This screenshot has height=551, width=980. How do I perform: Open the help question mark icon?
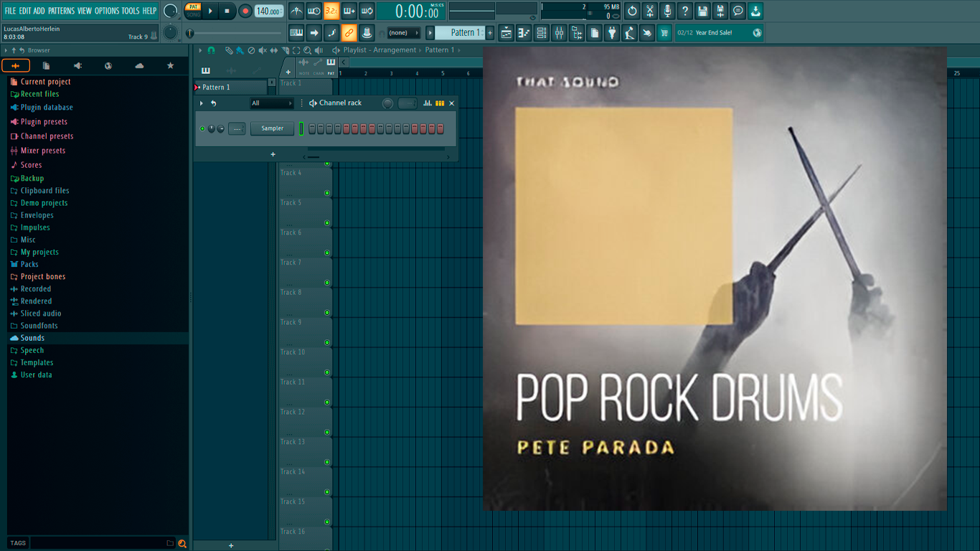(x=685, y=11)
